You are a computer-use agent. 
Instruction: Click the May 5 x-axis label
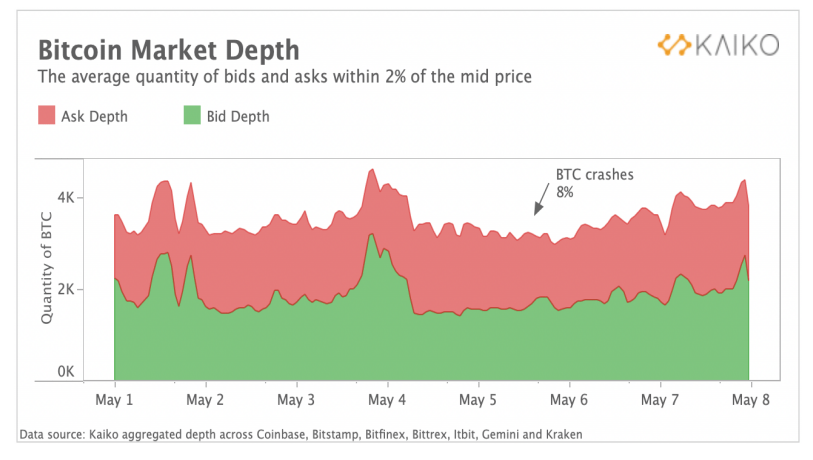(x=478, y=400)
